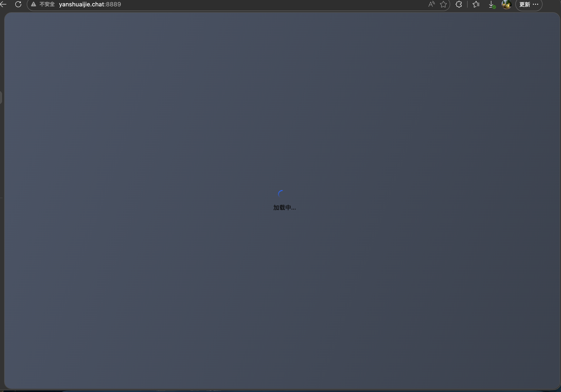Click the :8889 port in the URL
This screenshot has width=561, height=392.
click(x=113, y=4)
